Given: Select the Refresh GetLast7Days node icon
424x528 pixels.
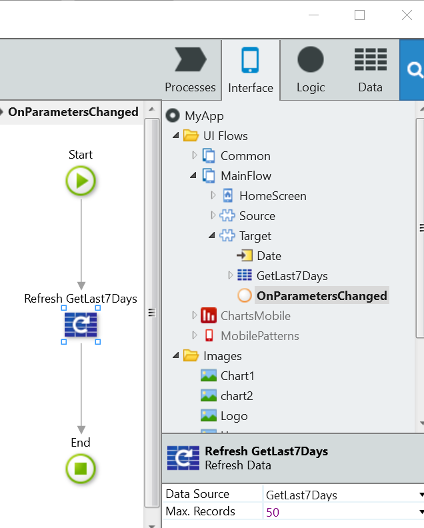Looking at the screenshot, I should [81, 325].
